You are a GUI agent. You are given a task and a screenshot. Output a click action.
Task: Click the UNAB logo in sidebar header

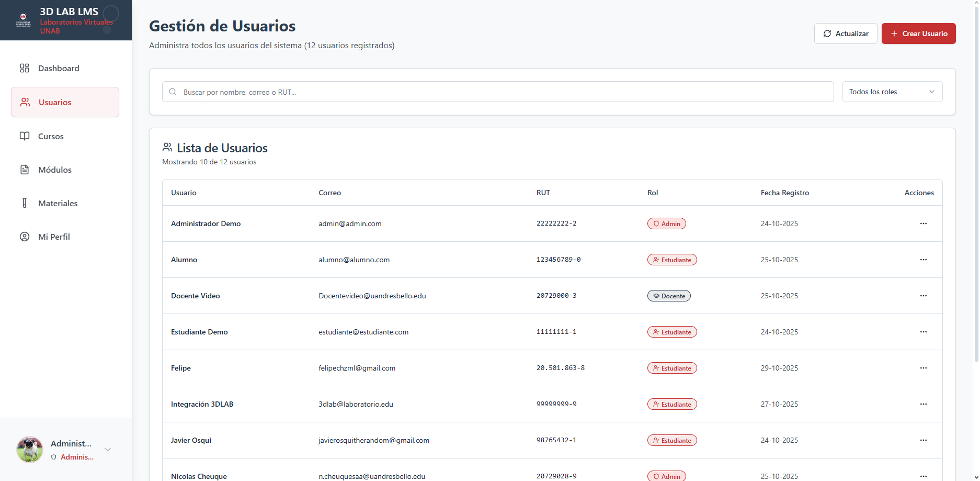pos(23,20)
